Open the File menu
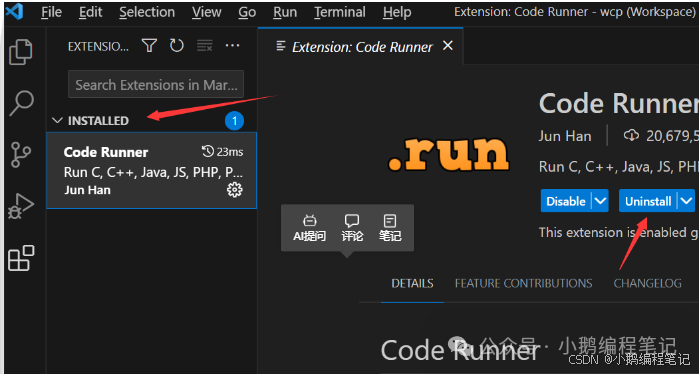 tap(51, 12)
